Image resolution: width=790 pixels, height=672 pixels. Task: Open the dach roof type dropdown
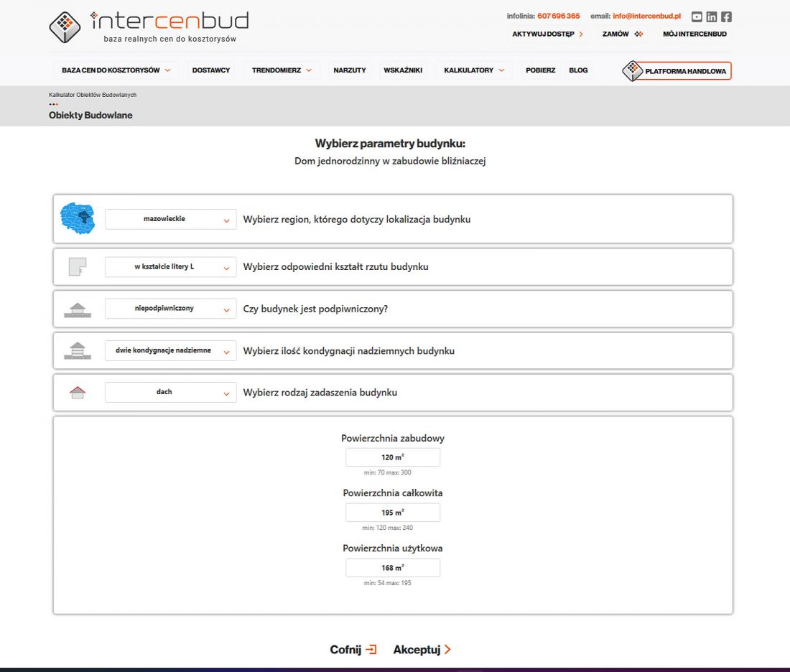coord(170,393)
